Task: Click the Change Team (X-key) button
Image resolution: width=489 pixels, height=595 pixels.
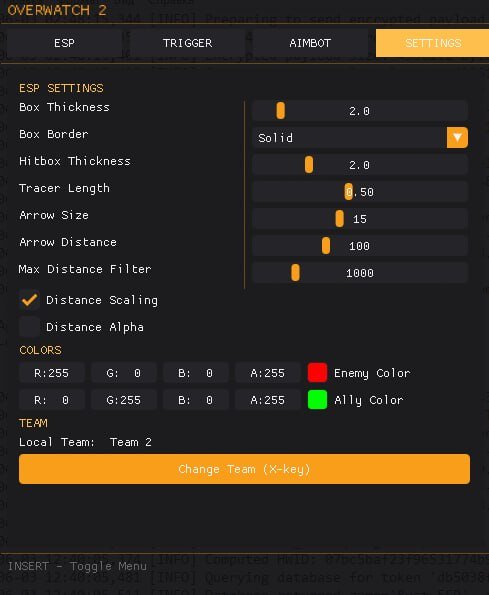Action: coord(244,469)
